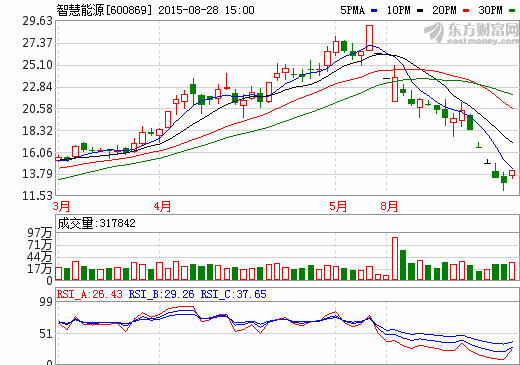The image size is (520, 365).
Task: Select the 10PM legend label
Action: (x=399, y=10)
